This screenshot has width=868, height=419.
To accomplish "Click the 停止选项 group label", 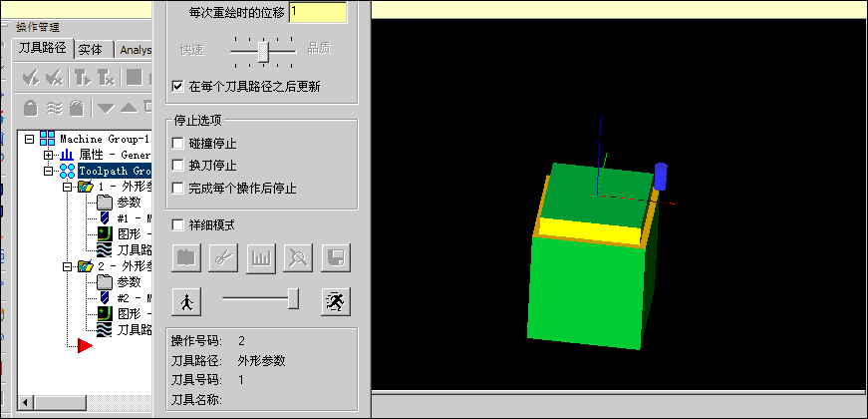I will [x=197, y=121].
